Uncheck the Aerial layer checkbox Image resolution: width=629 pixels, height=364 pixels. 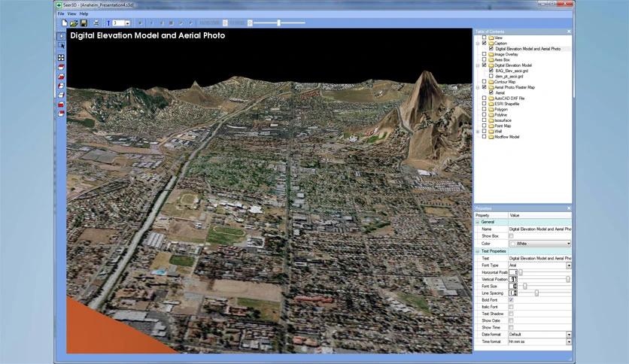(491, 93)
